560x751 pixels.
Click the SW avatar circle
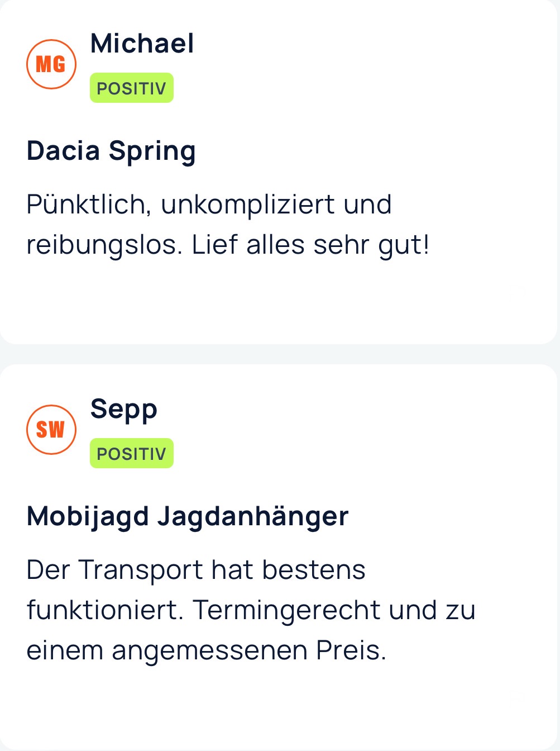point(51,430)
